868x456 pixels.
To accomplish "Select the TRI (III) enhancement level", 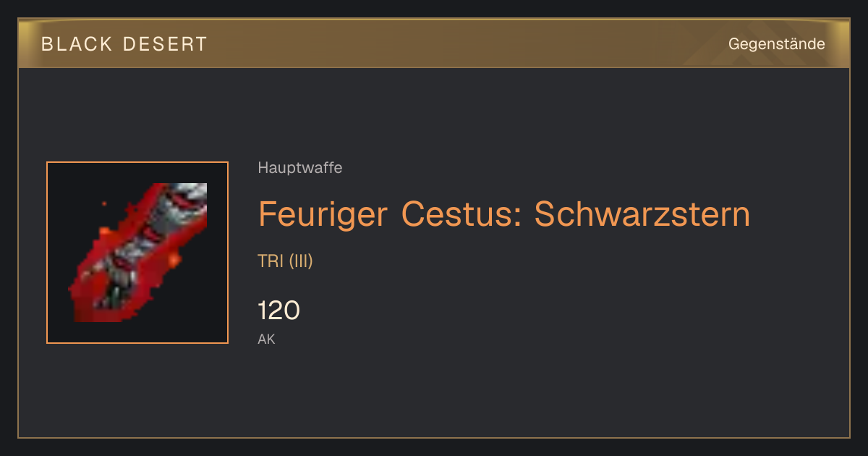I will [285, 261].
